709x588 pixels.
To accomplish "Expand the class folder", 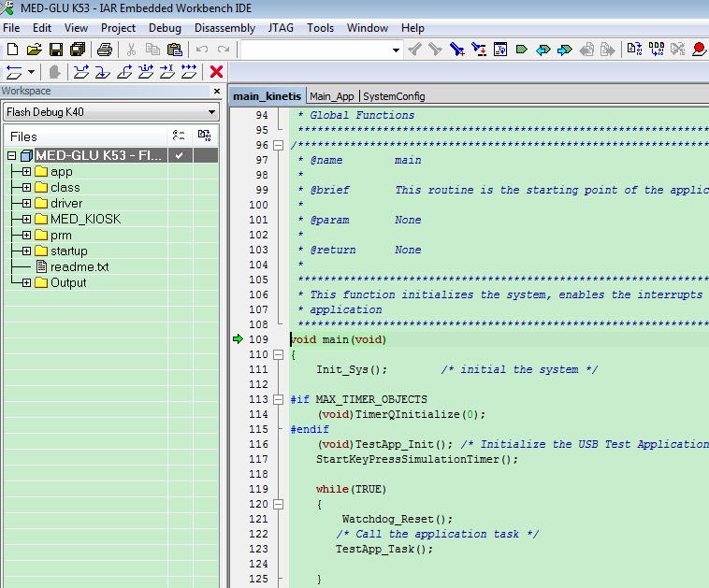I will (x=27, y=188).
